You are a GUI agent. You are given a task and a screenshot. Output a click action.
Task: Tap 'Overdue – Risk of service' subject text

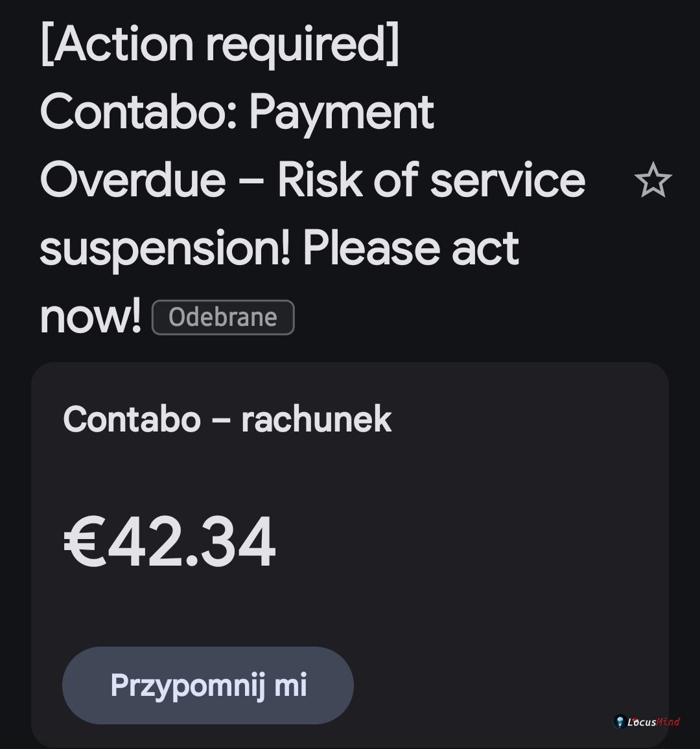pos(313,180)
